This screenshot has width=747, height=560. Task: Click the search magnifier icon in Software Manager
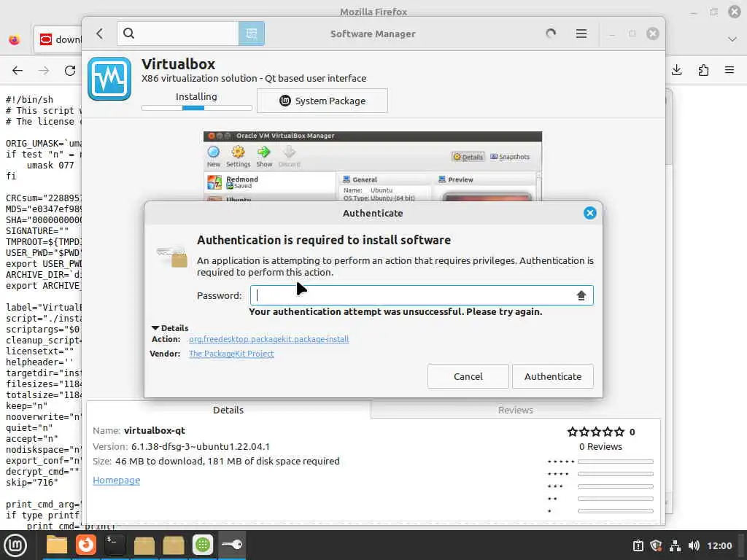pyautogui.click(x=128, y=34)
